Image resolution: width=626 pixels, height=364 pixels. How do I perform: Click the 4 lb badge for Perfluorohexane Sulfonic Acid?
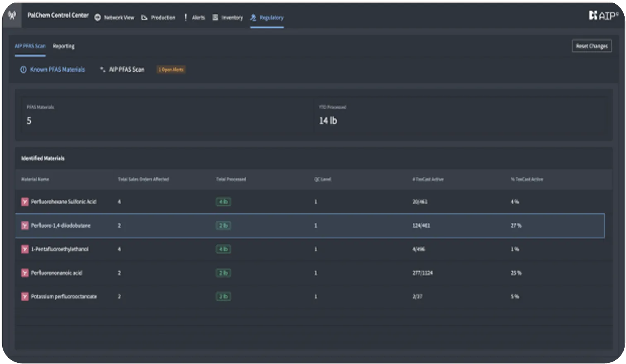[x=223, y=202]
